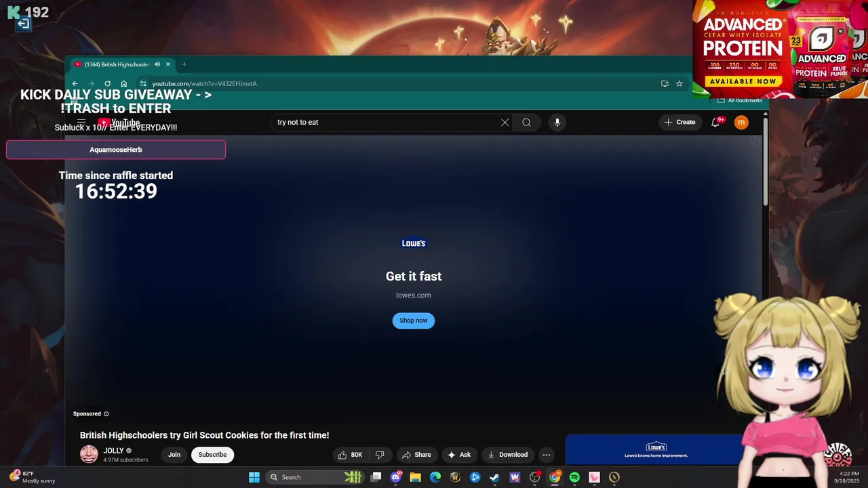Open more actions ellipsis menu
The image size is (868, 488).
(x=547, y=455)
